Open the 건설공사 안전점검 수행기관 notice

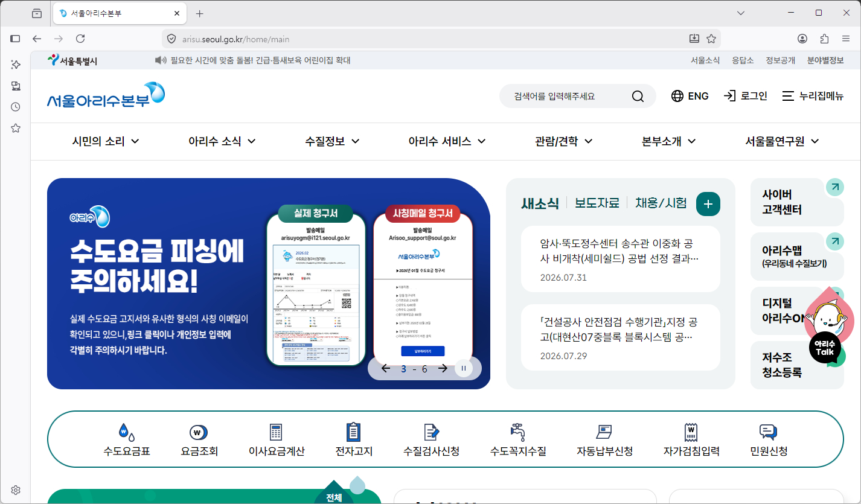(x=621, y=337)
